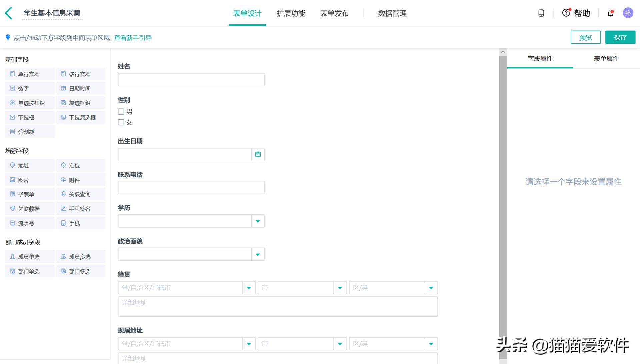Screen dimensions: 640x364
Task: Select the 图片 enhanced field
Action: 29,180
